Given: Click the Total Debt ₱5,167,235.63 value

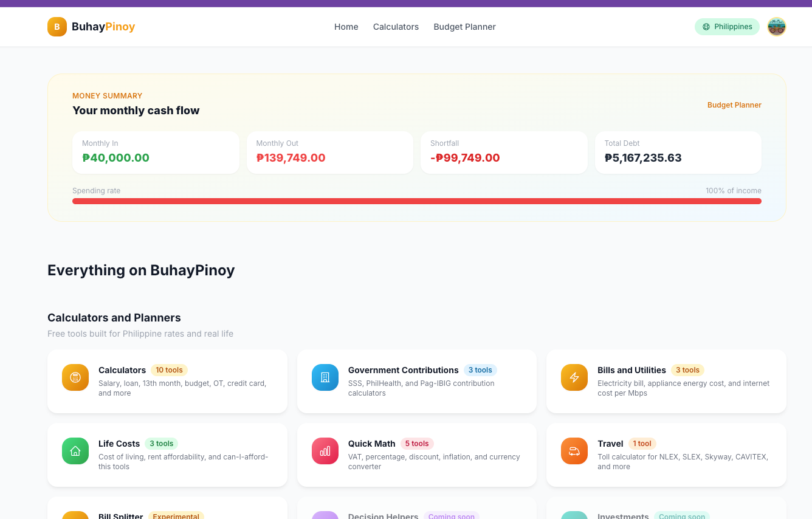Looking at the screenshot, I should 643,158.
